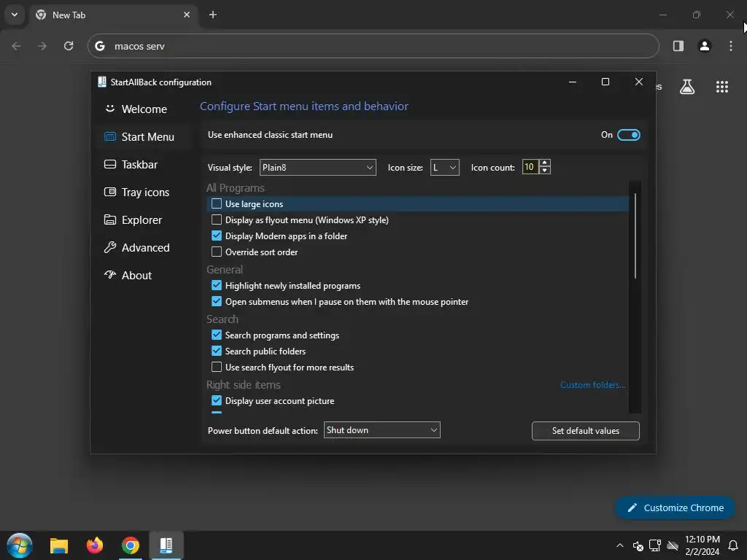The width and height of the screenshot is (747, 560).
Task: Open the Custom folders link
Action: [592, 385]
